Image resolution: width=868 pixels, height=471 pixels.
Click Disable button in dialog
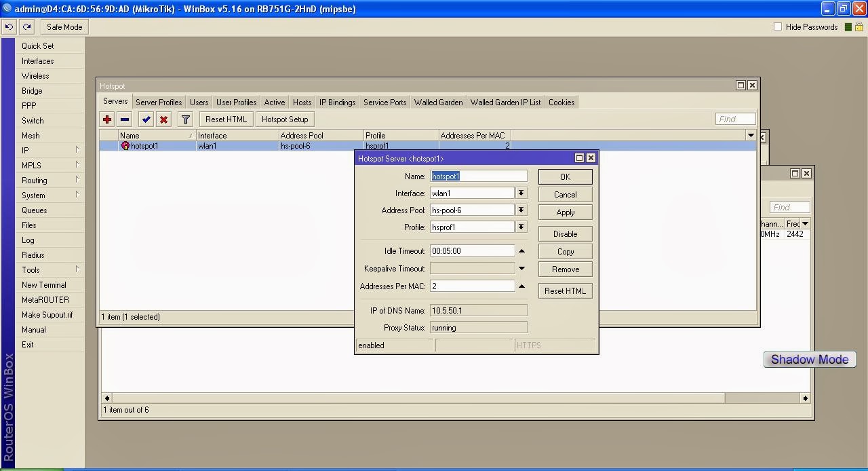565,233
